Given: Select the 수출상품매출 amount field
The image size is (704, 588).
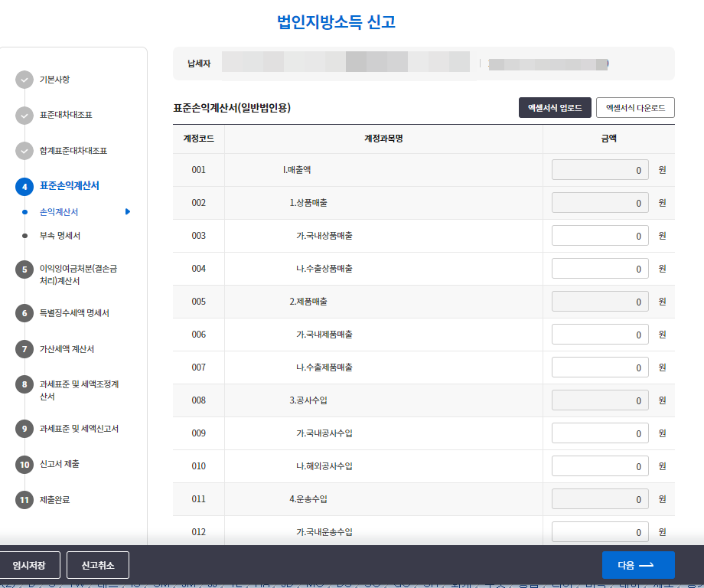Looking at the screenshot, I should (x=600, y=268).
